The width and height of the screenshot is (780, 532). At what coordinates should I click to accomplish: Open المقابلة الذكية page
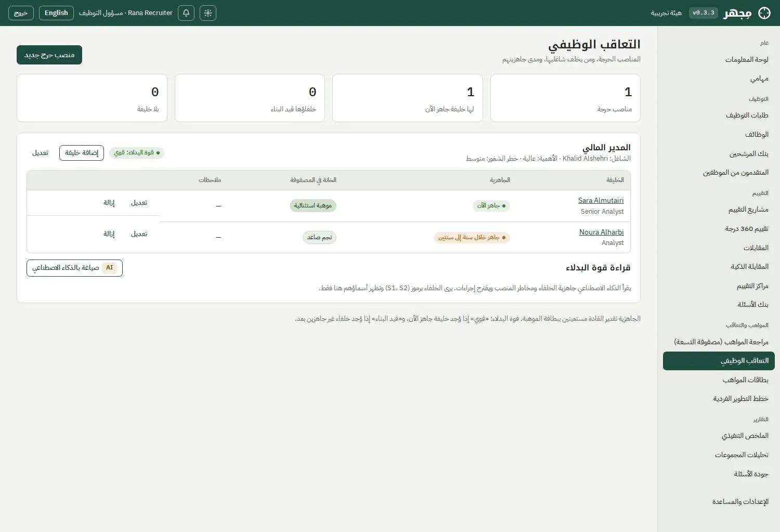click(x=719, y=267)
